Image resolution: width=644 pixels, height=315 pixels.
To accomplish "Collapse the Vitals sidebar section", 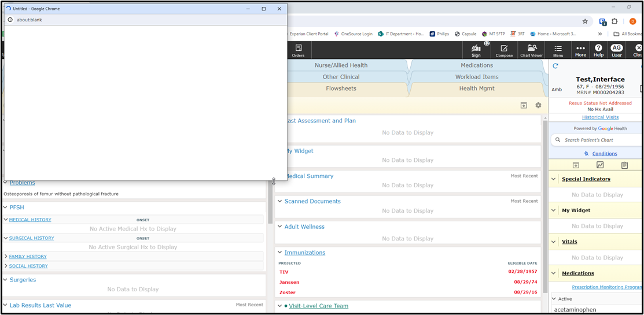I will click(553, 242).
